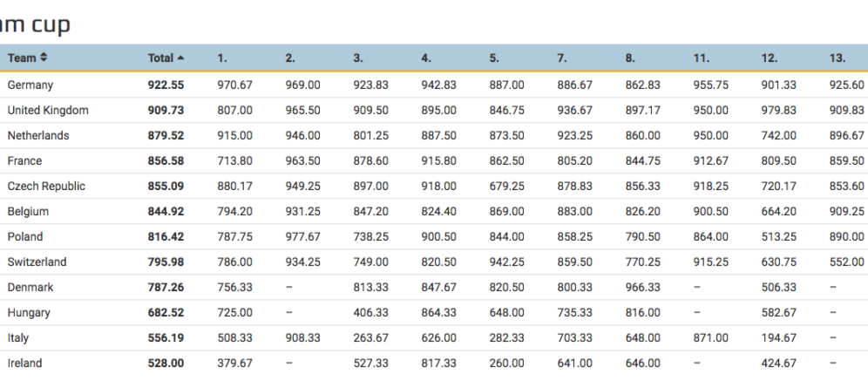Select Italy's 871.00 score cell
This screenshot has height=381, width=868.
pos(710,338)
